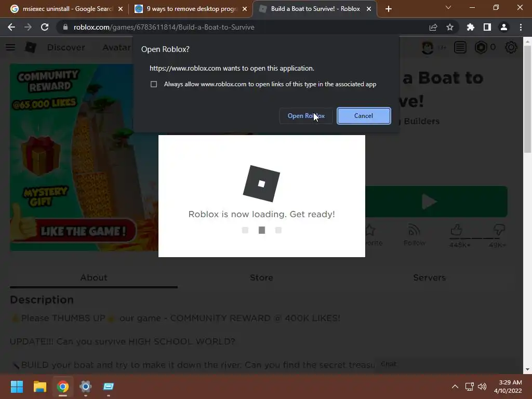The height and width of the screenshot is (399, 532).
Task: Open the Chrome three-dot menu
Action: click(x=521, y=27)
